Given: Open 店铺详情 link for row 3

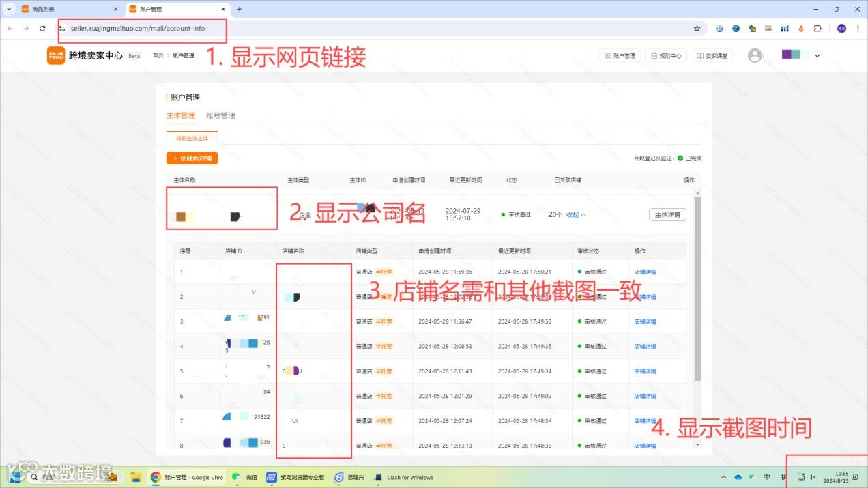Looking at the screenshot, I should [x=645, y=321].
